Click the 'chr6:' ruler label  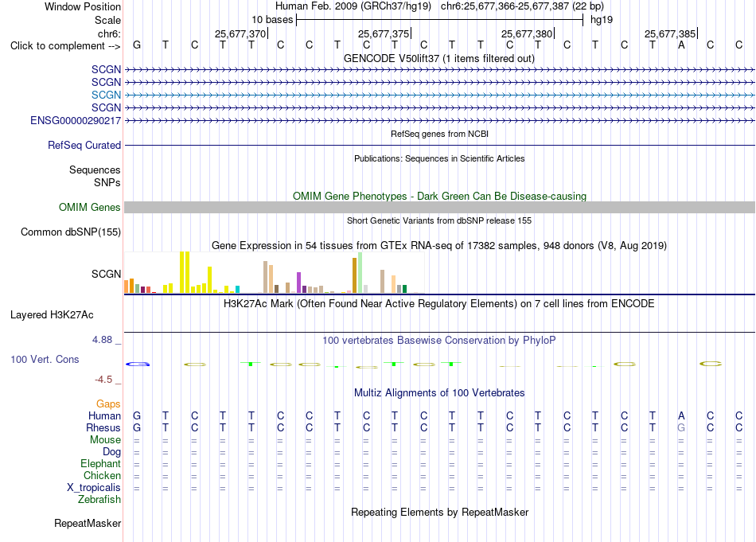tap(109, 33)
